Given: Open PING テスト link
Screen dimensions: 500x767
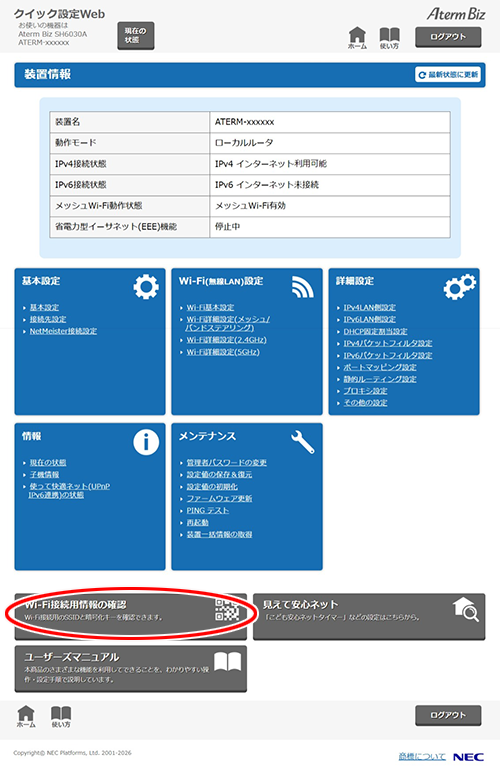Looking at the screenshot, I should tap(207, 510).
